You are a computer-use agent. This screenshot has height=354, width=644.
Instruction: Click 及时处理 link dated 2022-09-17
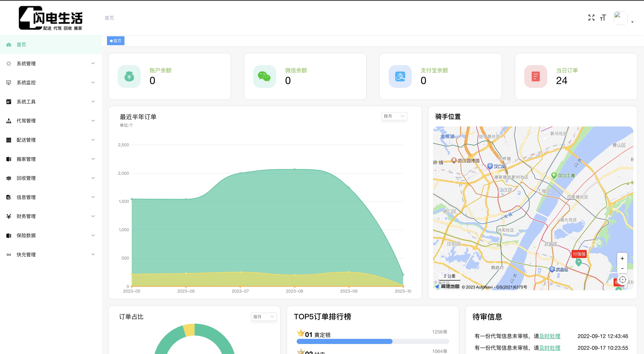click(550, 348)
